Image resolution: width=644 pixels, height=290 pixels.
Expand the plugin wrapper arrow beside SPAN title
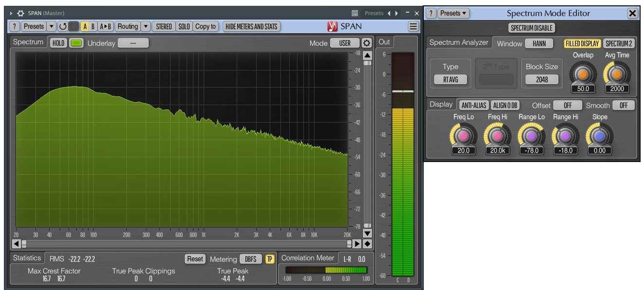pos(11,13)
